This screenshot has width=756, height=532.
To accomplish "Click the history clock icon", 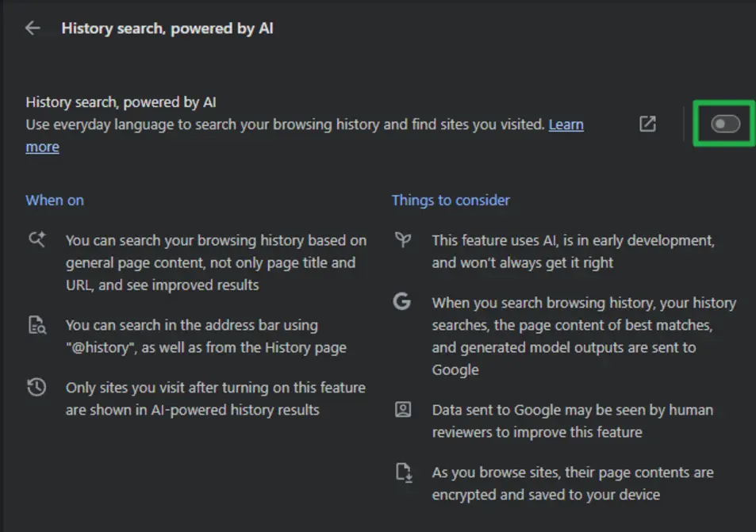I will [35, 388].
